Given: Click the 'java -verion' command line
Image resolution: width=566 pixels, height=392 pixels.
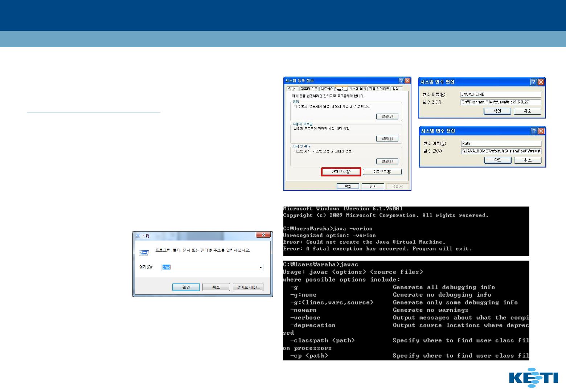Looking at the screenshot, I should (x=328, y=229).
